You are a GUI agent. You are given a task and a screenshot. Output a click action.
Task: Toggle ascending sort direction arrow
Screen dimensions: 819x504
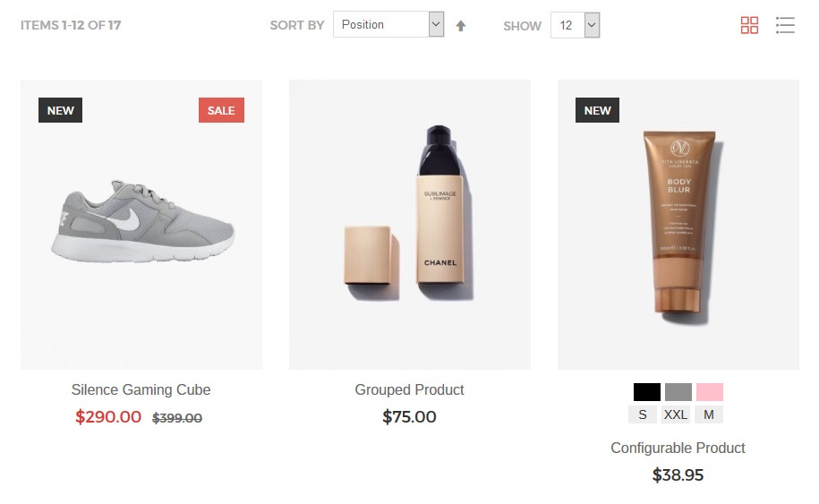461,26
